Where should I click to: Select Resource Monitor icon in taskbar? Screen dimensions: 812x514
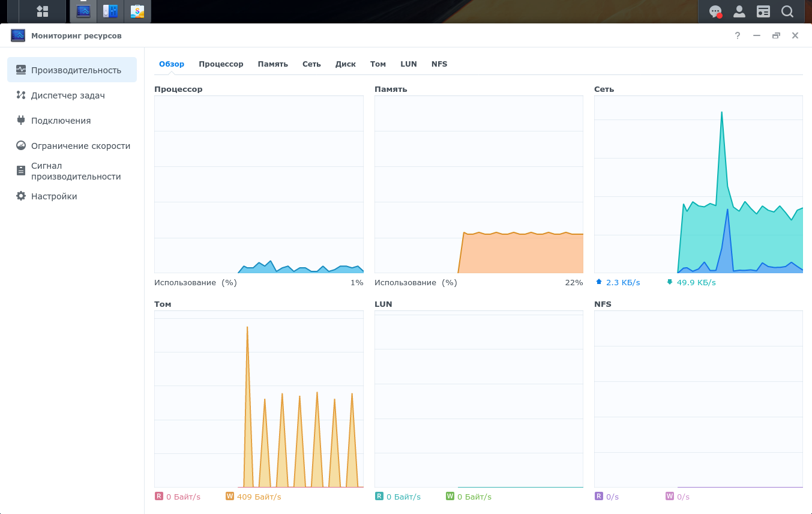83,11
